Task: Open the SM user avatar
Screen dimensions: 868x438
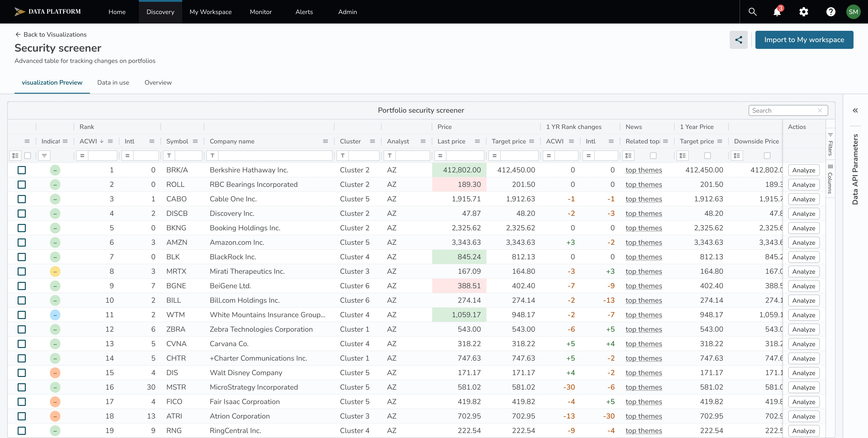Action: tap(853, 12)
